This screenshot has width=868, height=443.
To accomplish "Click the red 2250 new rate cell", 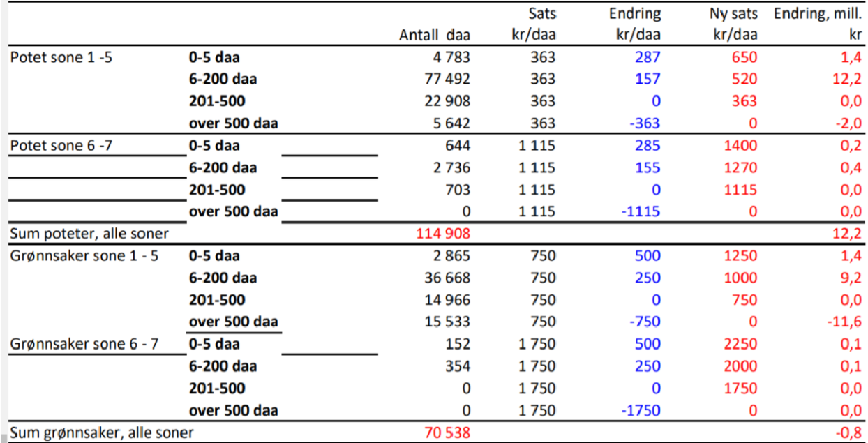I will coord(740,343).
